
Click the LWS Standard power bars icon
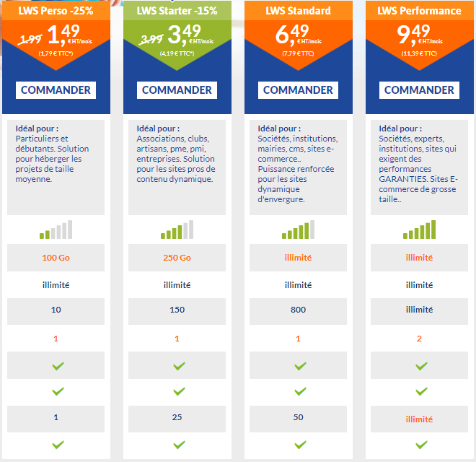tap(298, 230)
